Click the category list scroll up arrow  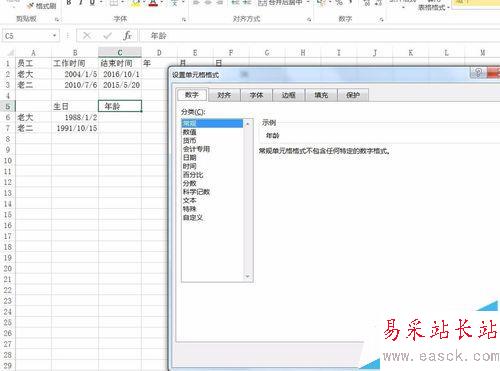(247, 124)
